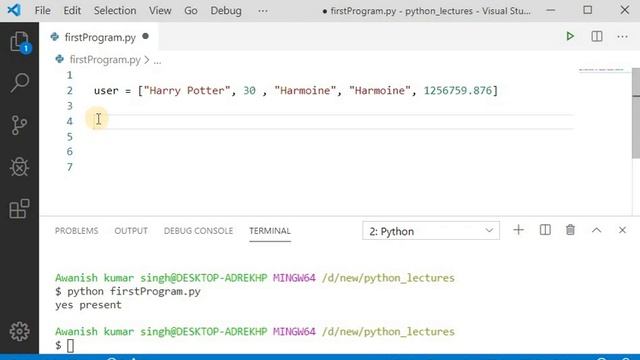Split the terminal pane
This screenshot has width=640, height=360.
pos(545,230)
